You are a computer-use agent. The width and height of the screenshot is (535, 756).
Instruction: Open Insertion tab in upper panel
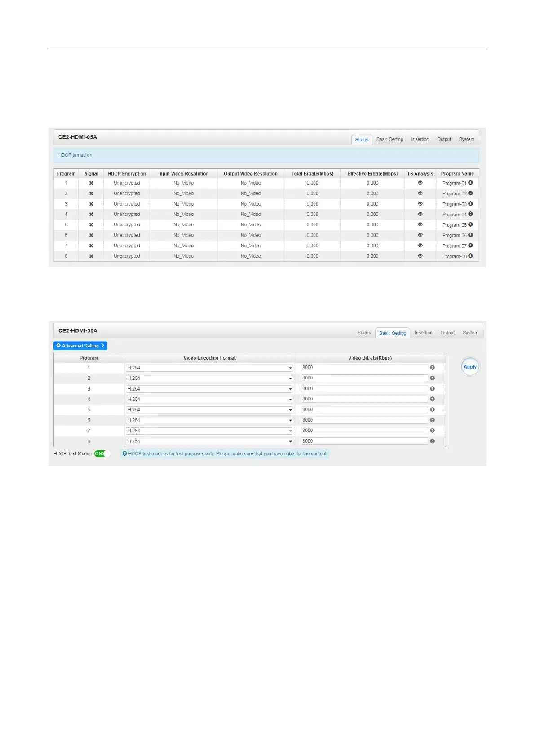(x=420, y=139)
